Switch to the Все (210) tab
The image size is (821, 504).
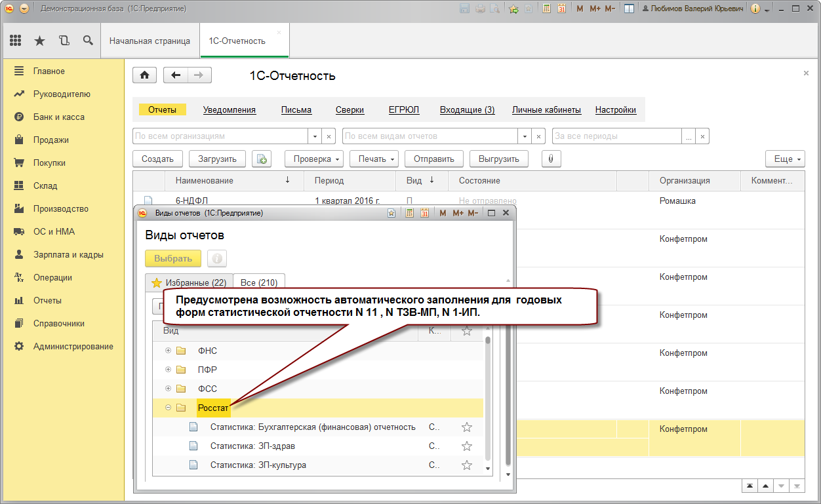tap(259, 282)
